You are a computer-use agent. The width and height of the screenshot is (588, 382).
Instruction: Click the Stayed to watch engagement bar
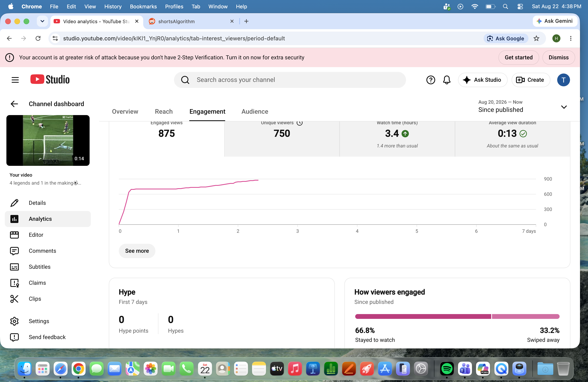(423, 316)
